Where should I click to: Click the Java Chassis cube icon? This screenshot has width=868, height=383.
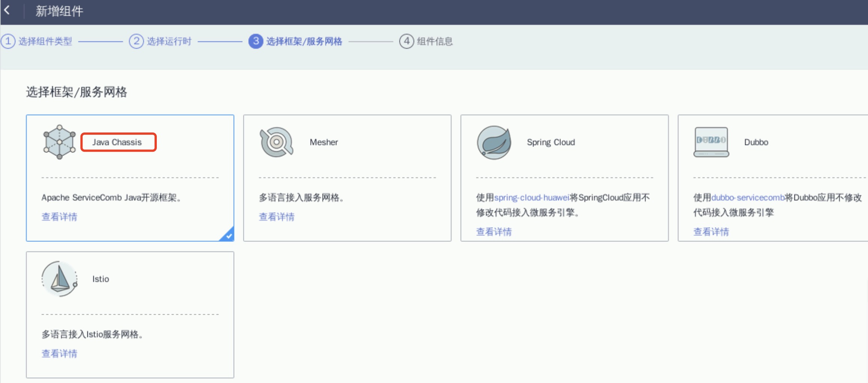pyautogui.click(x=59, y=142)
